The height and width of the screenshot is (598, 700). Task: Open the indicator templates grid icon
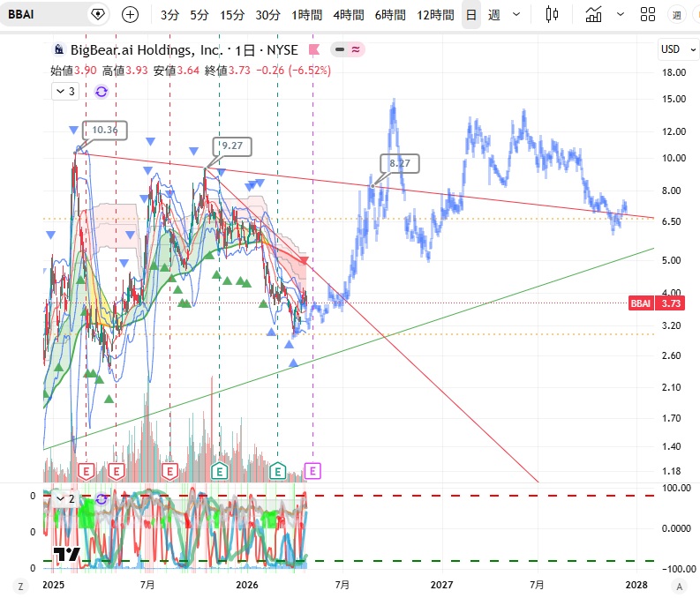pyautogui.click(x=647, y=15)
